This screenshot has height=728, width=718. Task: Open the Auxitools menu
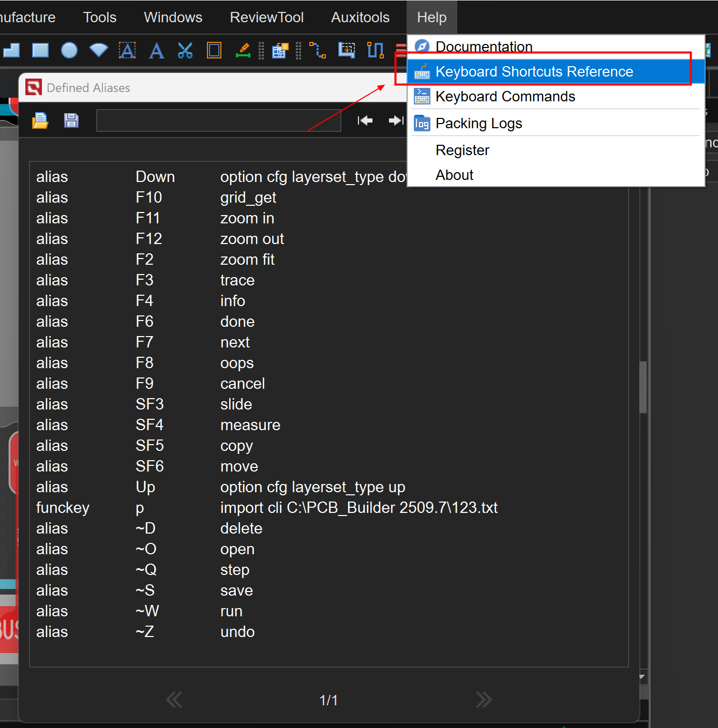coord(360,18)
